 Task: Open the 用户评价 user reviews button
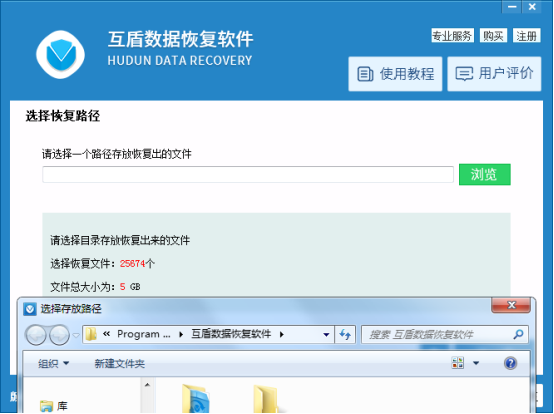tap(494, 74)
